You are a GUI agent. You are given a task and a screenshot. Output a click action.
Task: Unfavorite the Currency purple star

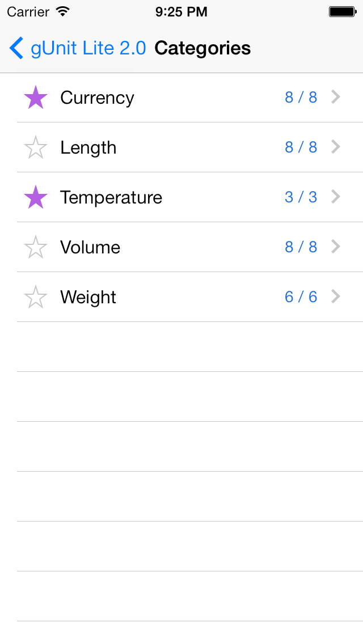[36, 98]
